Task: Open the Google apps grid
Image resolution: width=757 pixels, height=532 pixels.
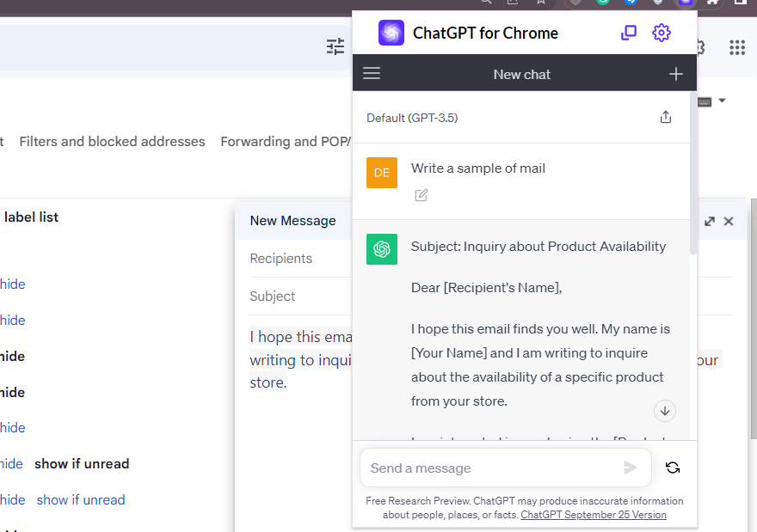Action: [x=737, y=47]
